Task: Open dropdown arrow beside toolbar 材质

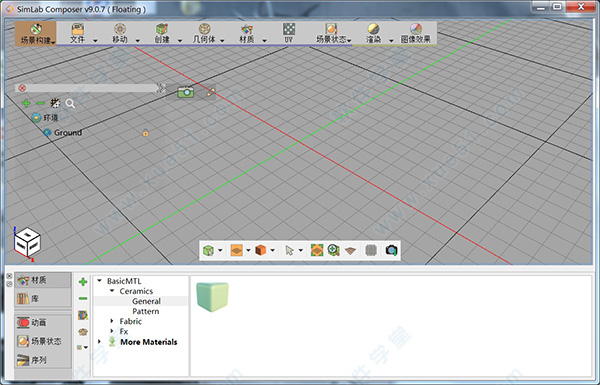Action: coord(264,40)
